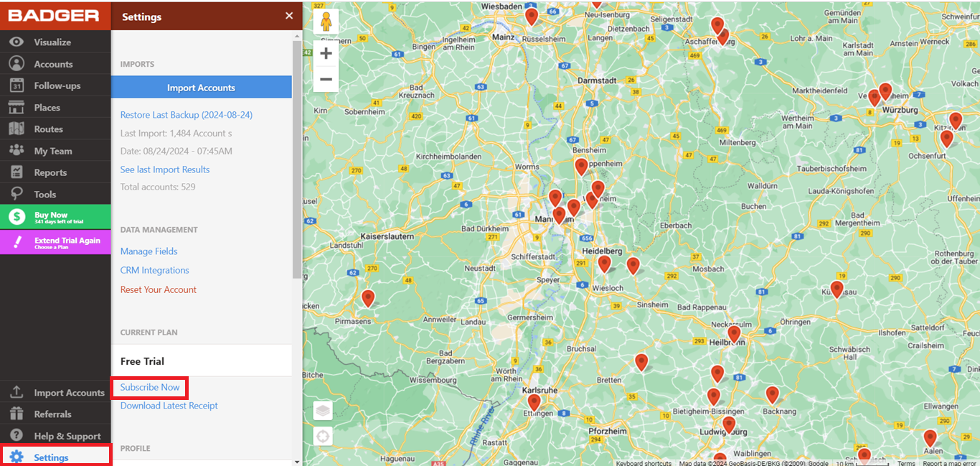Open Manage Fields link

(x=149, y=251)
